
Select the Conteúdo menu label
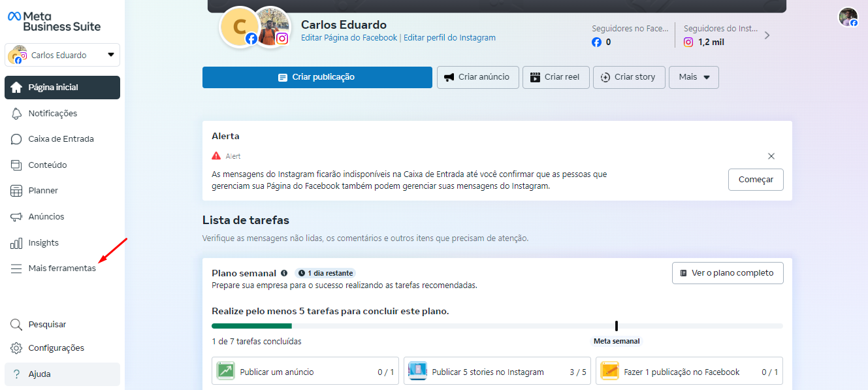(48, 165)
